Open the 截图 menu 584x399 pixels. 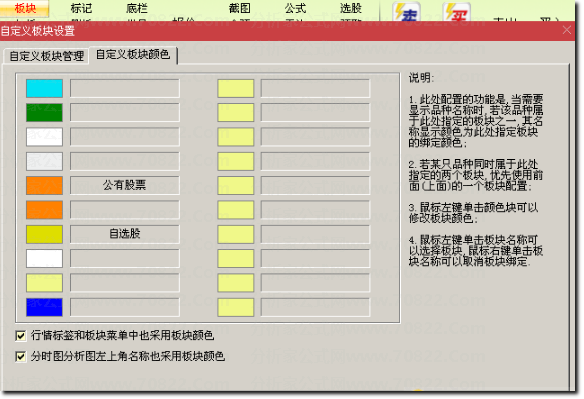(x=239, y=8)
